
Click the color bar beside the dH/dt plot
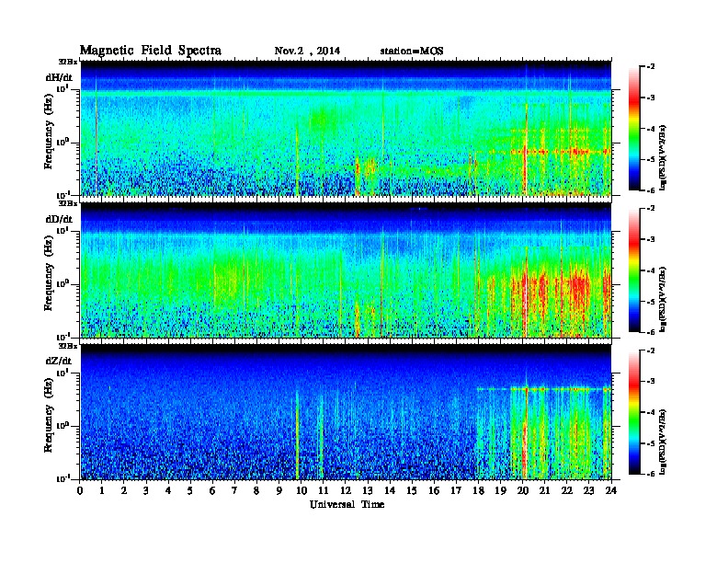tap(634, 129)
